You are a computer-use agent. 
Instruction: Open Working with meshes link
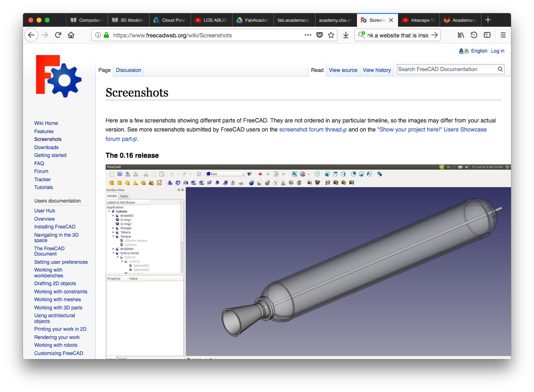point(58,300)
